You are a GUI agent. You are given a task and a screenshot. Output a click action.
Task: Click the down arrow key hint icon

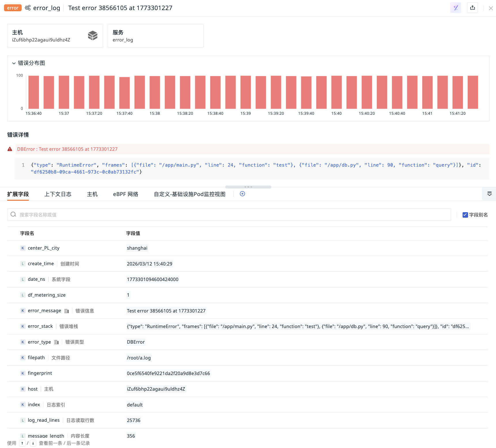(33, 443)
